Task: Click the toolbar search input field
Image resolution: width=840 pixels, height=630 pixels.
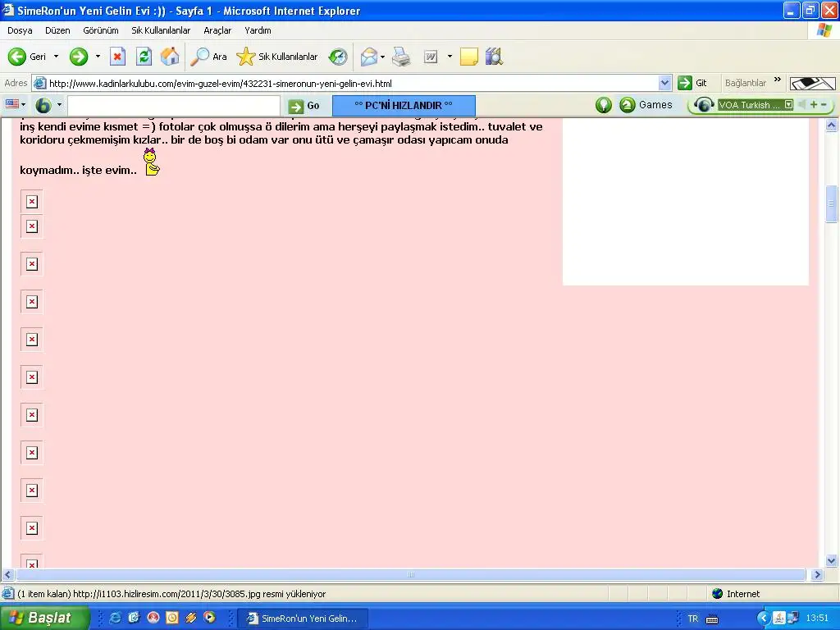Action: (173, 106)
